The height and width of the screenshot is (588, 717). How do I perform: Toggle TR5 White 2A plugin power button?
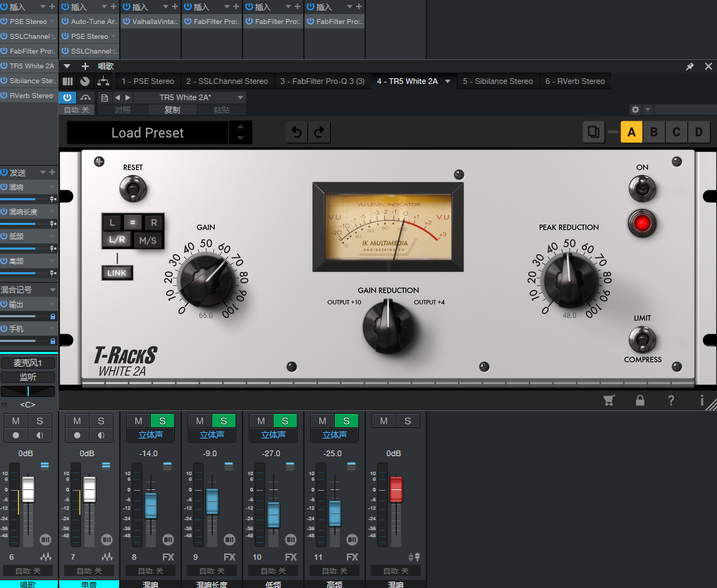[x=67, y=97]
